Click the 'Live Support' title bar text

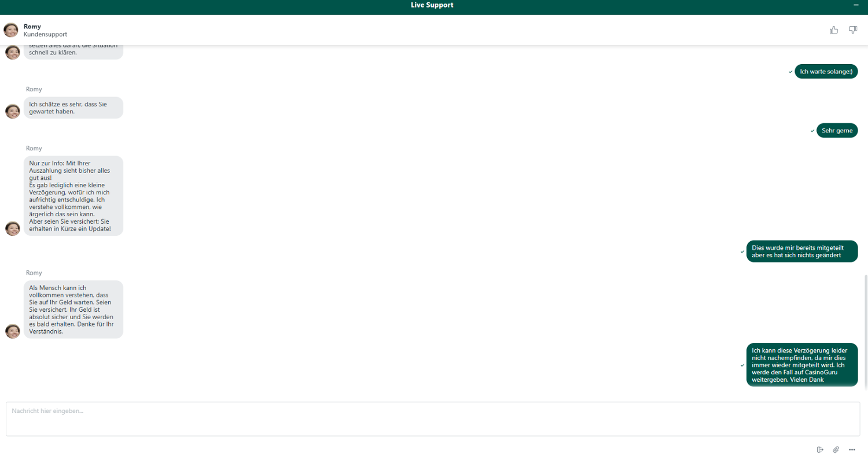click(x=433, y=5)
